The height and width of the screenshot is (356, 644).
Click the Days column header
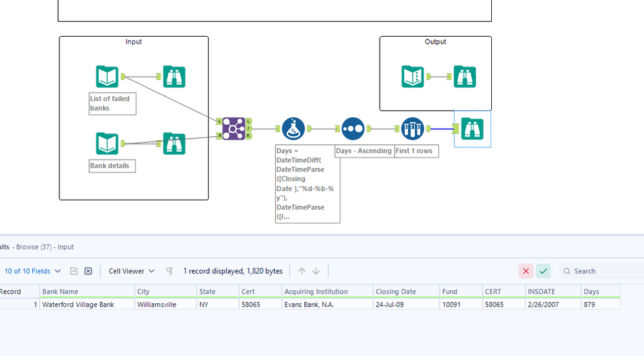pos(600,292)
